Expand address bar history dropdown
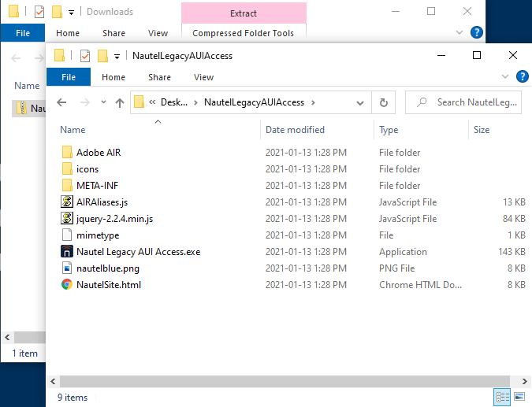Viewport: 532px width, 407px height. coord(360,102)
